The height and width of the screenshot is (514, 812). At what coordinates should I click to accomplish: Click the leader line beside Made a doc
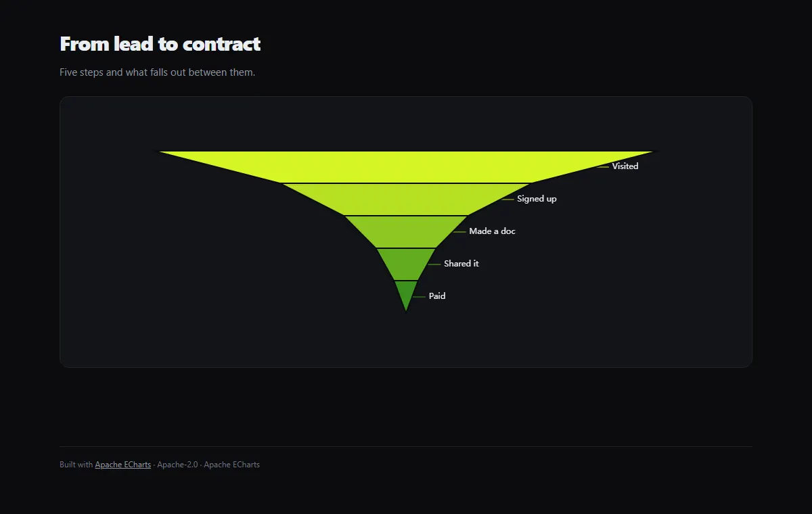[x=459, y=231]
